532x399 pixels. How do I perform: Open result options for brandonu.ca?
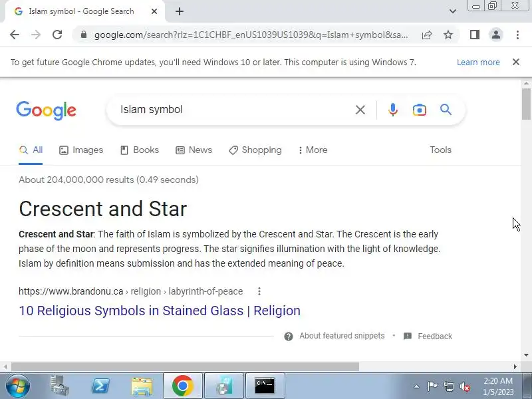[259, 291]
